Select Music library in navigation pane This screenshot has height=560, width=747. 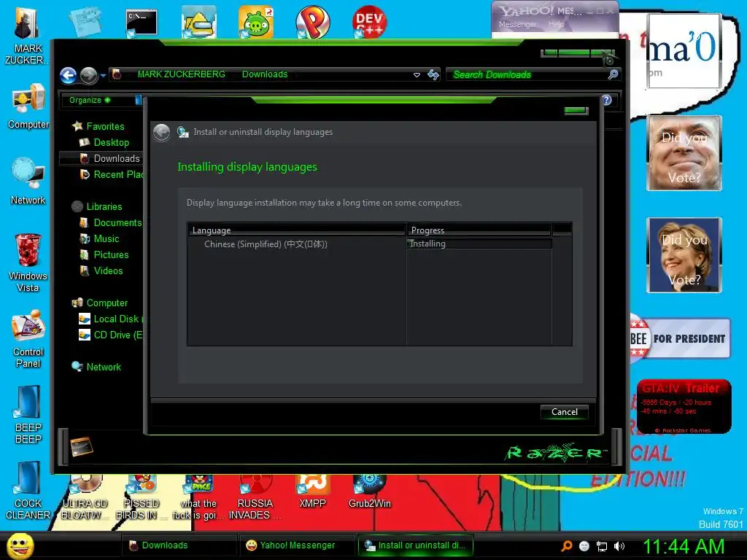pyautogui.click(x=107, y=238)
